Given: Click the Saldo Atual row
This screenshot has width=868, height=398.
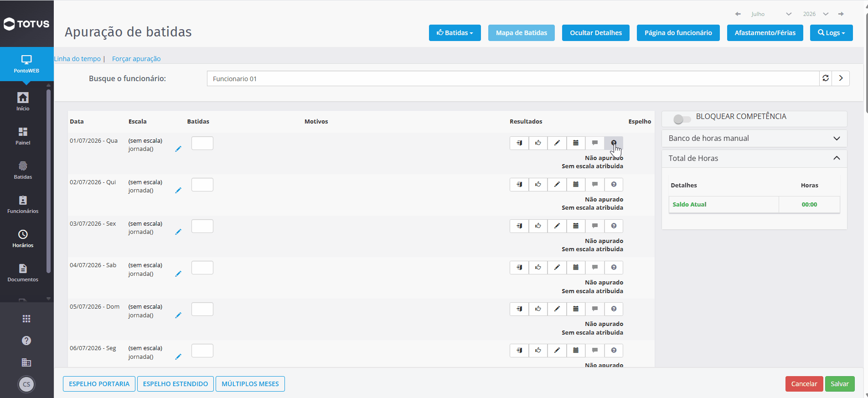Looking at the screenshot, I should 754,205.
